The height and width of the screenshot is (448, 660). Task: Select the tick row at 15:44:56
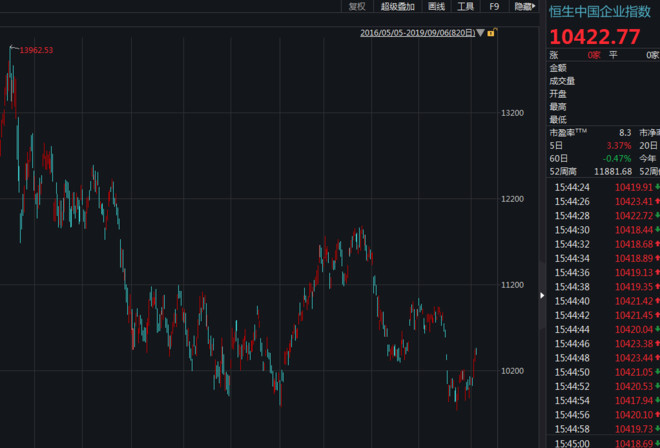(x=603, y=415)
